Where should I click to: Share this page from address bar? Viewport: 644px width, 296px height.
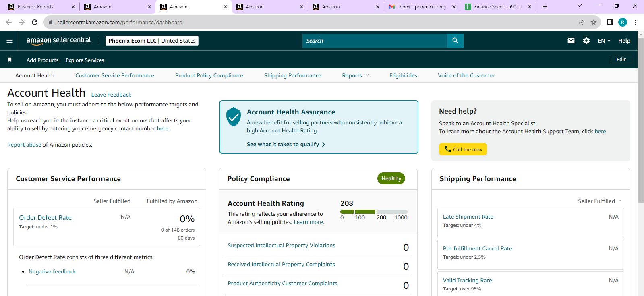[x=580, y=22]
